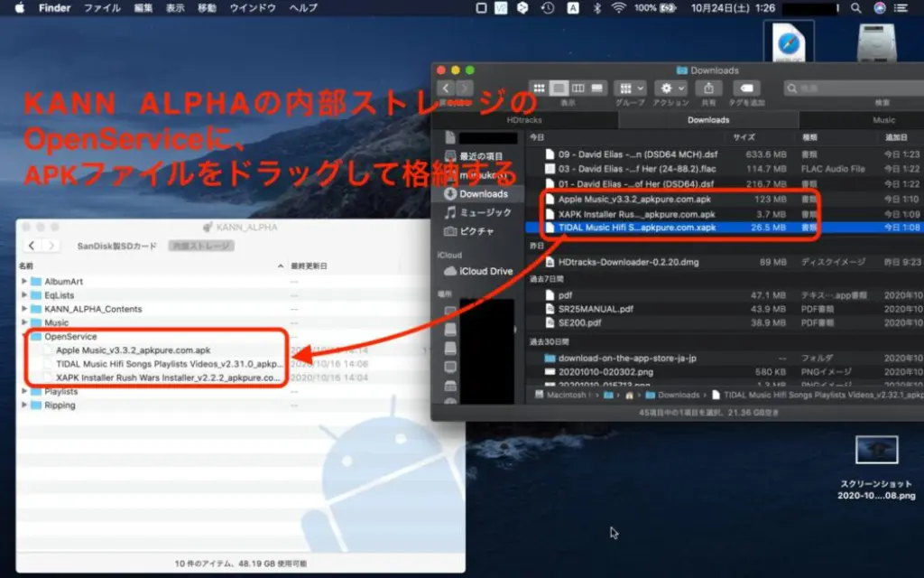
Task: Switch to SanDisk製SDカード storage in KANN_ALPHA
Action: pyautogui.click(x=116, y=246)
